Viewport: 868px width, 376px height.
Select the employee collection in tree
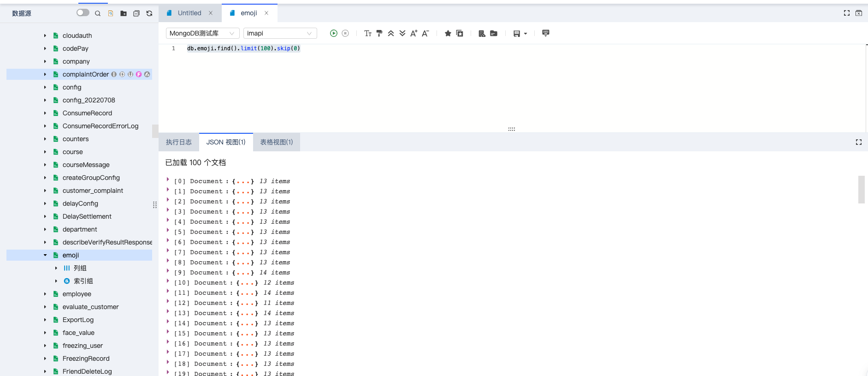pos(77,294)
